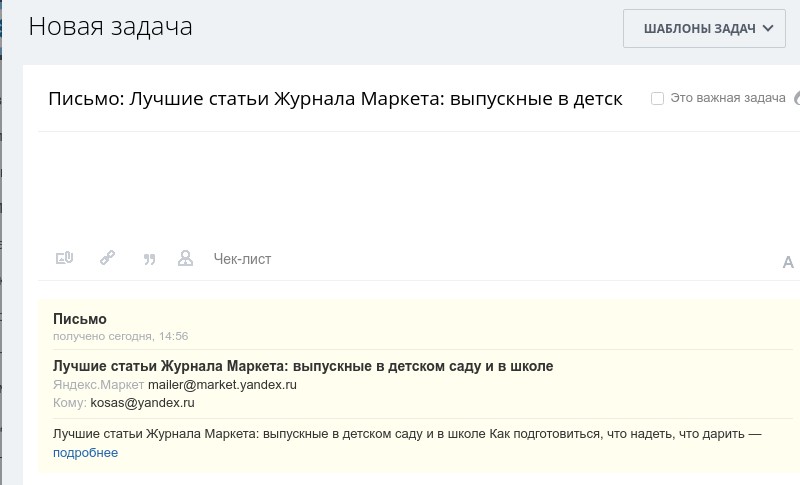Click the 'Письмо' block heading

80,319
